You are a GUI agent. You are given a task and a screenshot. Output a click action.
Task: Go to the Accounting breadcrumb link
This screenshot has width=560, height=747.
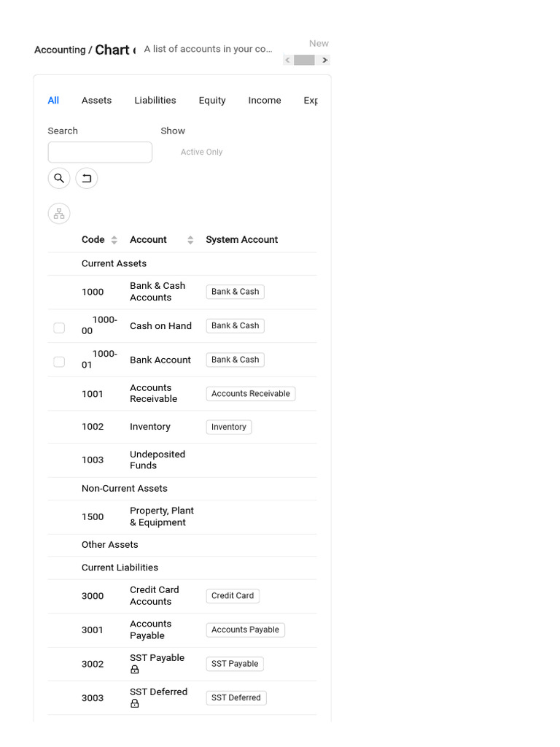(x=59, y=50)
